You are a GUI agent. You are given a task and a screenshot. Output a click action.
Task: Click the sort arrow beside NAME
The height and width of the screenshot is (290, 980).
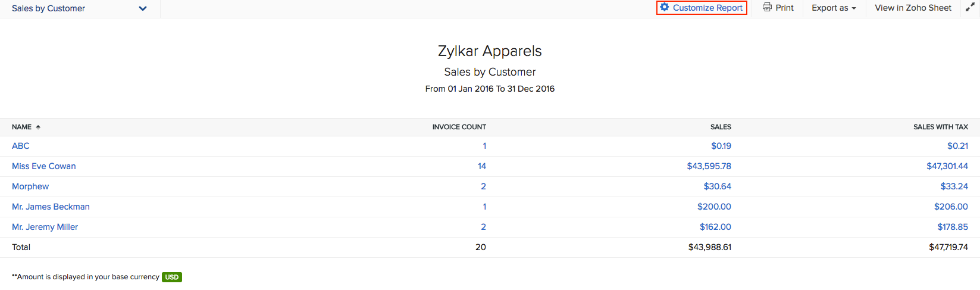(x=38, y=127)
